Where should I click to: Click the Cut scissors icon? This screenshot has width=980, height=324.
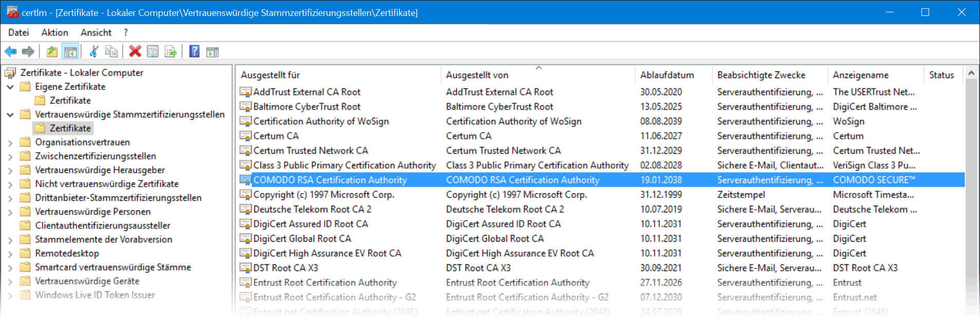click(94, 51)
